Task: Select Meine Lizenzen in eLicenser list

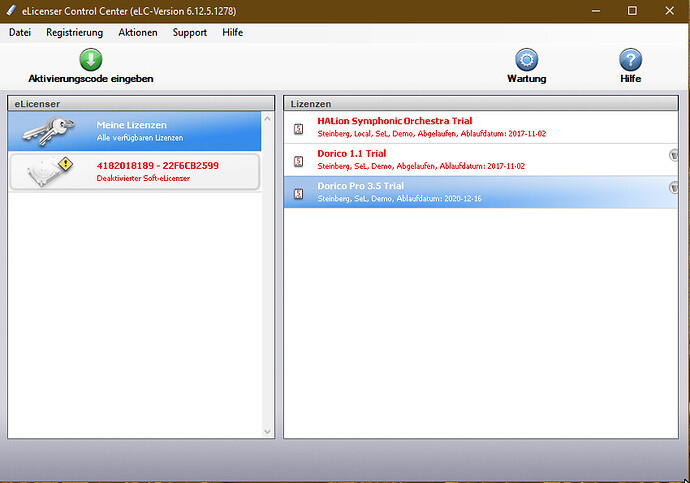Action: click(135, 131)
